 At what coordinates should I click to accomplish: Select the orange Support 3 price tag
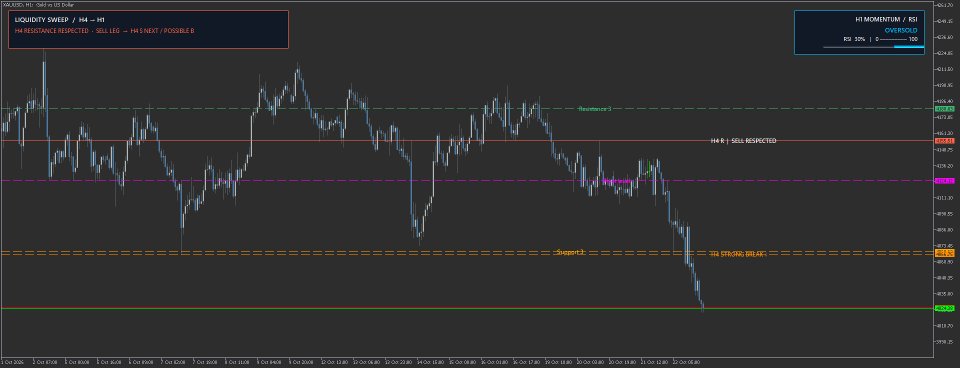pyautogui.click(x=944, y=253)
